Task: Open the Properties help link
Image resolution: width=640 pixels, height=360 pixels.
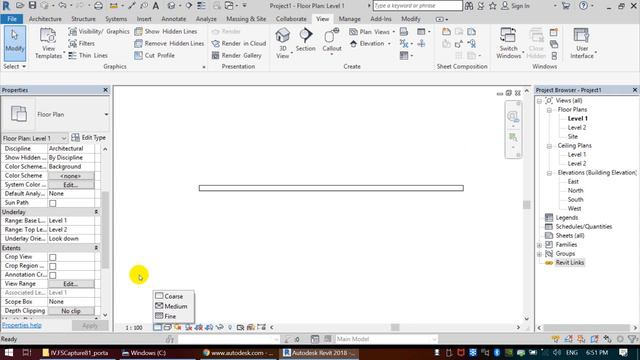Action: 22,325
